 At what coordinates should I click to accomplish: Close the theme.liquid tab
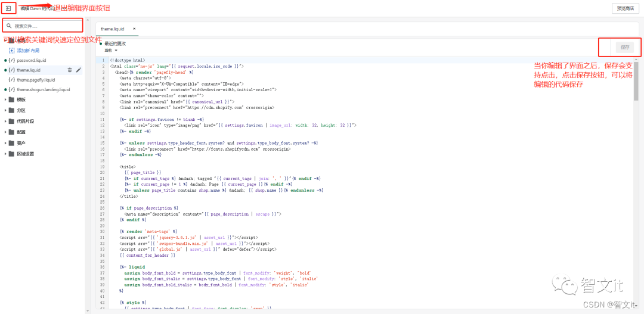point(134,29)
